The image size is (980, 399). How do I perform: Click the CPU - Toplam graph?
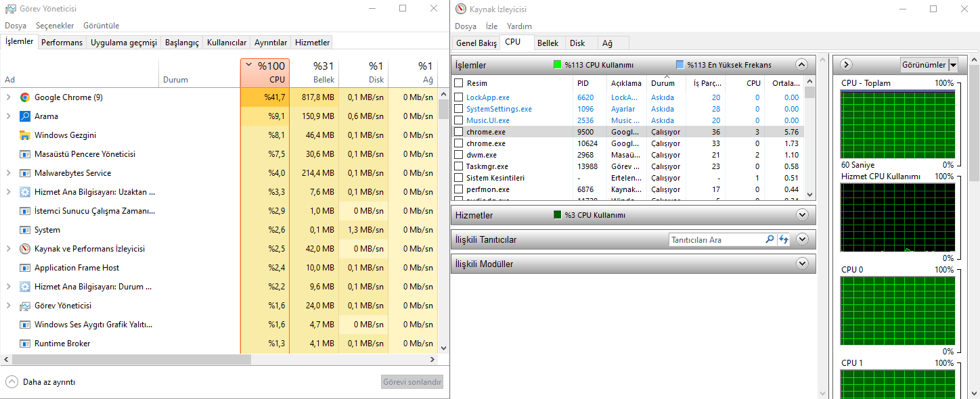(x=897, y=124)
